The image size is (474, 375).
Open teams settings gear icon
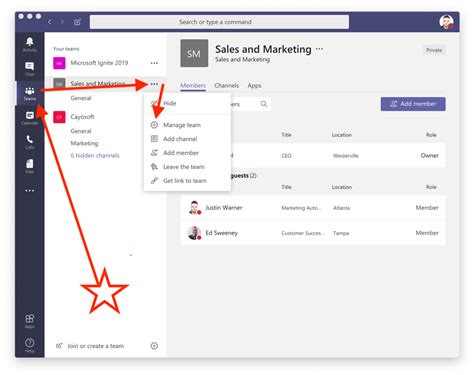154,346
